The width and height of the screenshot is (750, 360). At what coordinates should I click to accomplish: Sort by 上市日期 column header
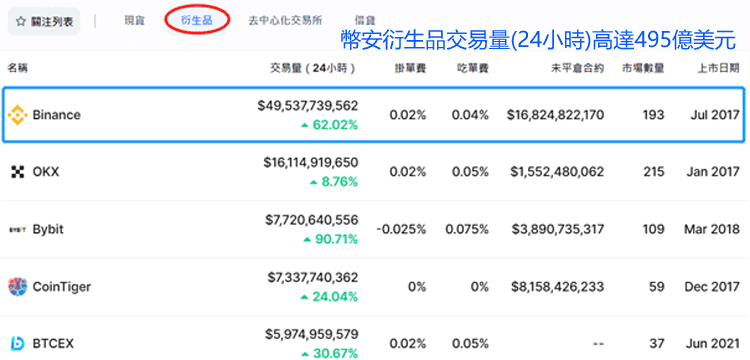coord(718,68)
